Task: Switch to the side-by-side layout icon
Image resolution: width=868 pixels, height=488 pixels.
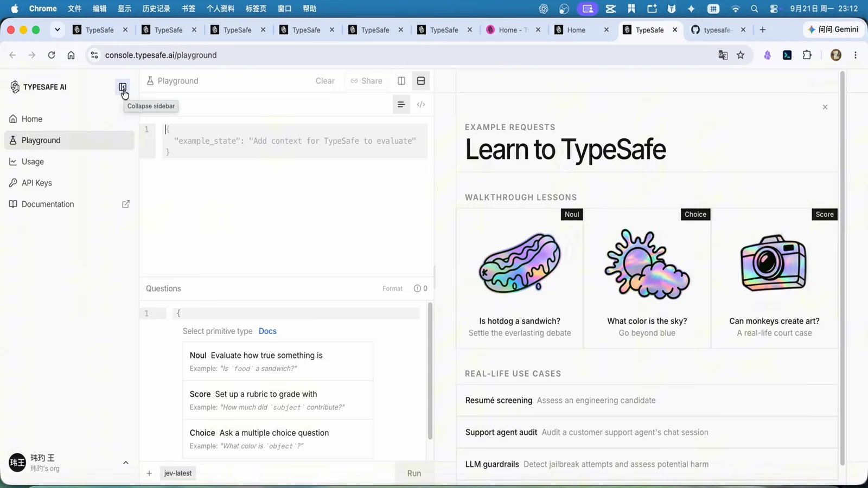Action: (401, 81)
